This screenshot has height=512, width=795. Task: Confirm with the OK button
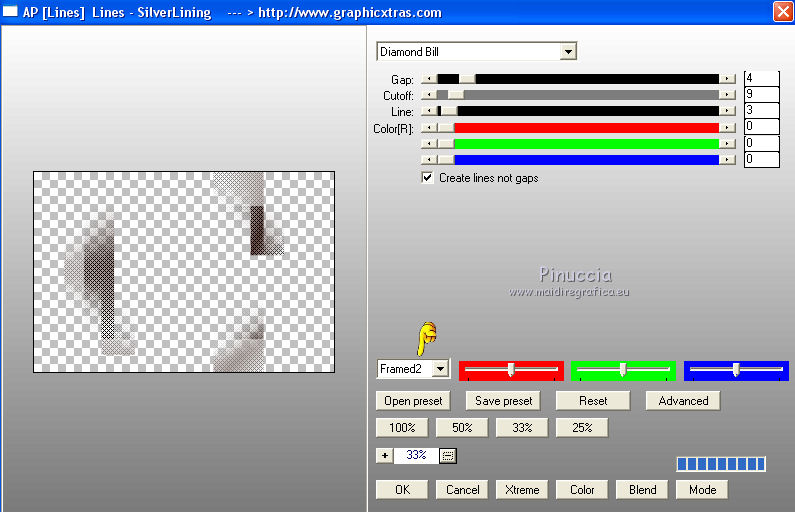click(402, 490)
